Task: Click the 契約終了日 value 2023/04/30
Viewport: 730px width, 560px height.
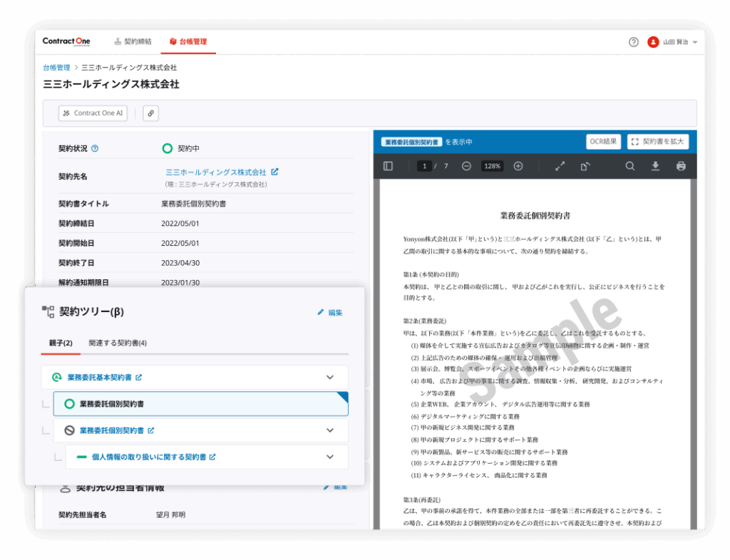Action: pos(180,263)
